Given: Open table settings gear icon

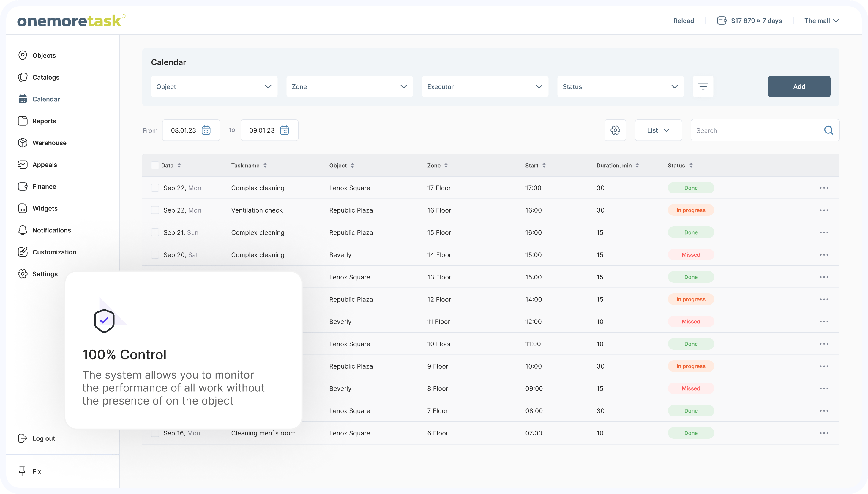Looking at the screenshot, I should point(615,130).
